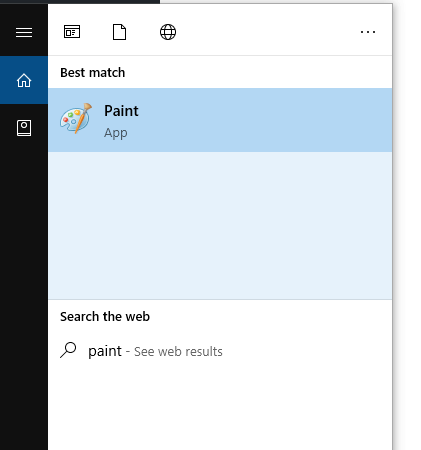The width and height of the screenshot is (421, 450).
Task: Filter search results by Web globe icon
Action: pos(168,32)
